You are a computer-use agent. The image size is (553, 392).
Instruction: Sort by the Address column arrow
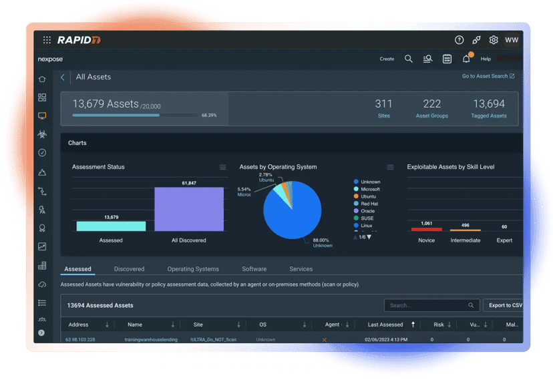pos(107,325)
